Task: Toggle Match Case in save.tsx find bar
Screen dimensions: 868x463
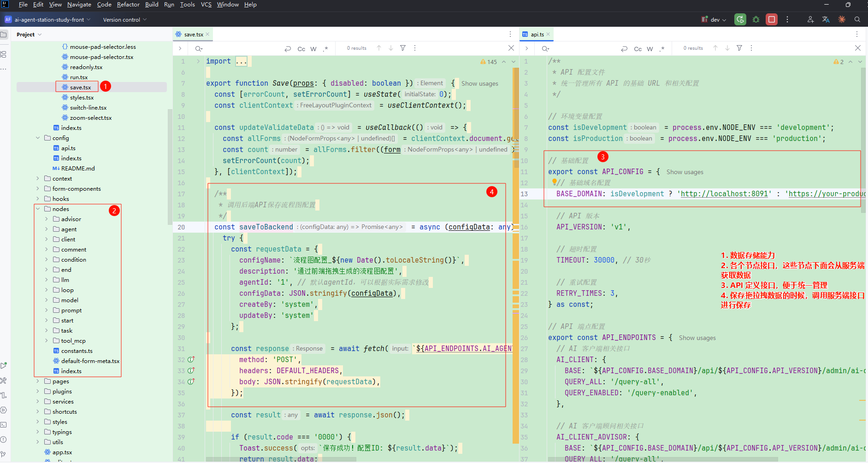Action: tap(301, 49)
